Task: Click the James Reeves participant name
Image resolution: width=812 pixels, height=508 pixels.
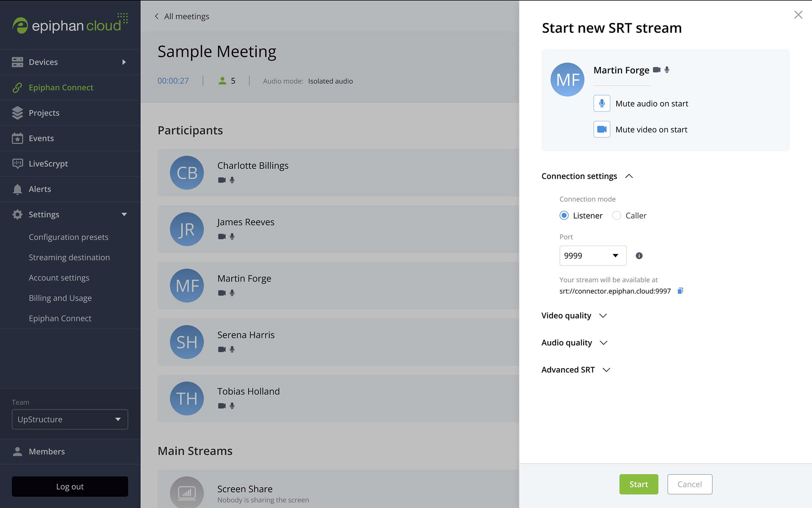Action: pyautogui.click(x=246, y=222)
